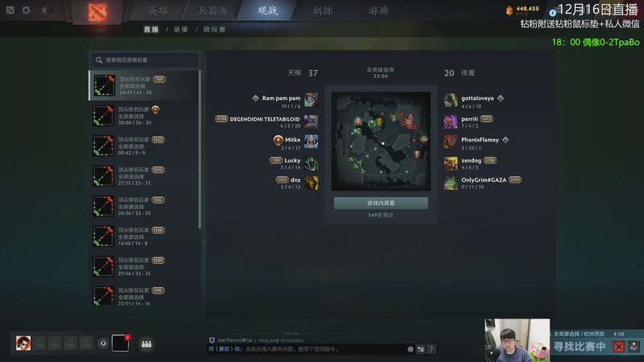
Task: Open the notification box with red badge
Action: [x=120, y=343]
